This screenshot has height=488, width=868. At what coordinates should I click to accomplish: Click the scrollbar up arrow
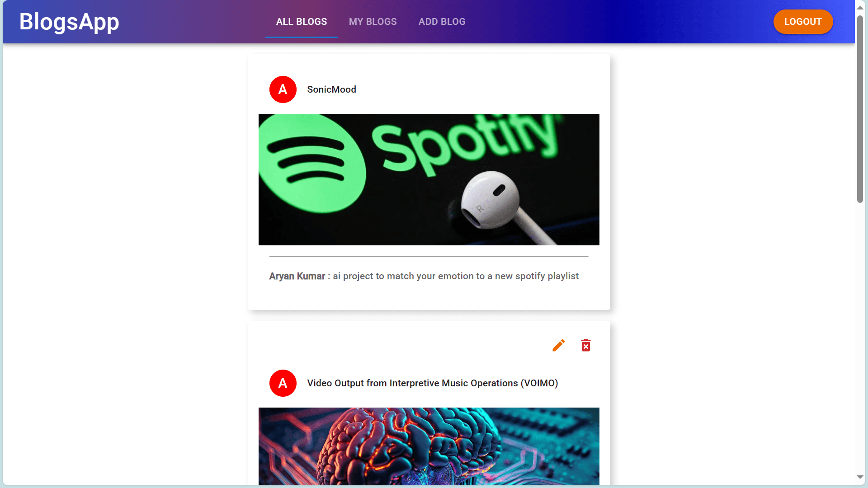pyautogui.click(x=860, y=8)
